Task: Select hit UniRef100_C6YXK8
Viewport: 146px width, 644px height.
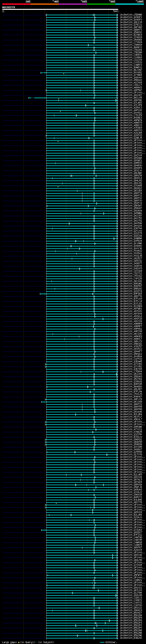Action: pos(131,271)
